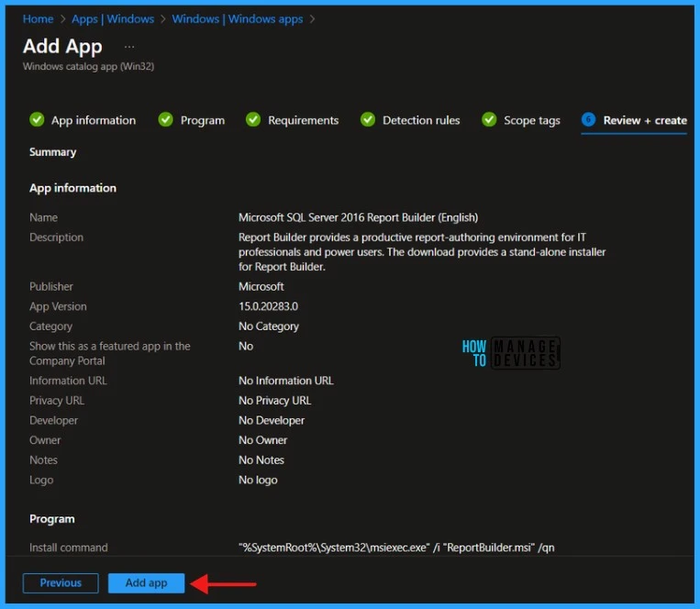
Task: Click the Add app button
Action: point(146,583)
